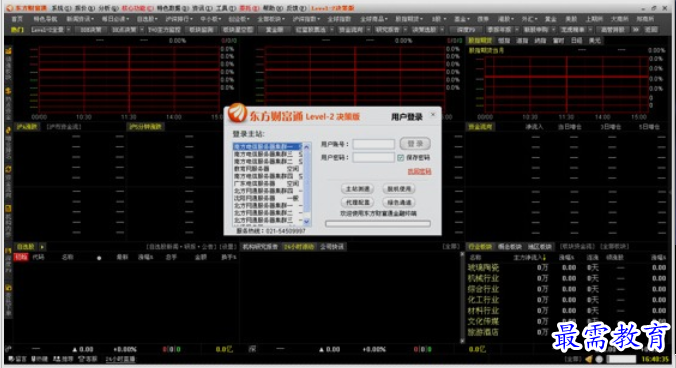
Task: Click the app logo in title bar
Action: click(x=10, y=8)
